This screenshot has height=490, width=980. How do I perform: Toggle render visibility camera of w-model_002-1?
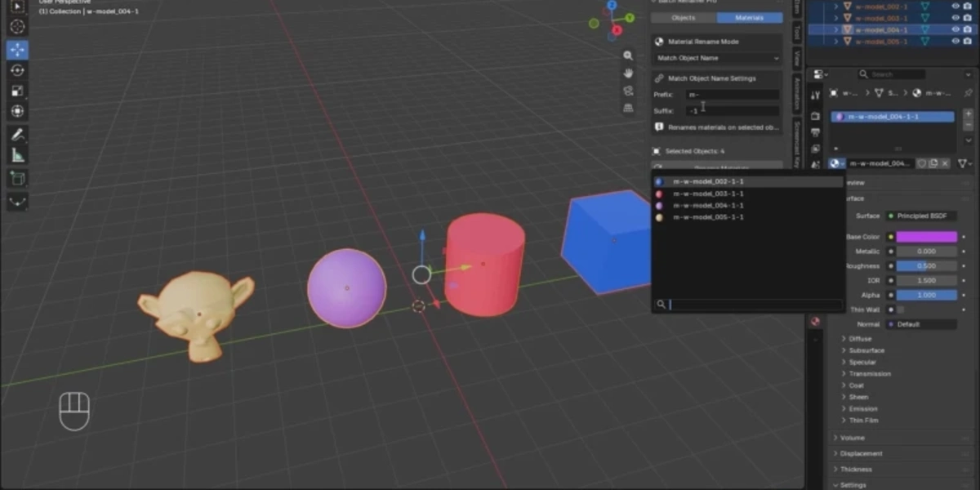[969, 6]
